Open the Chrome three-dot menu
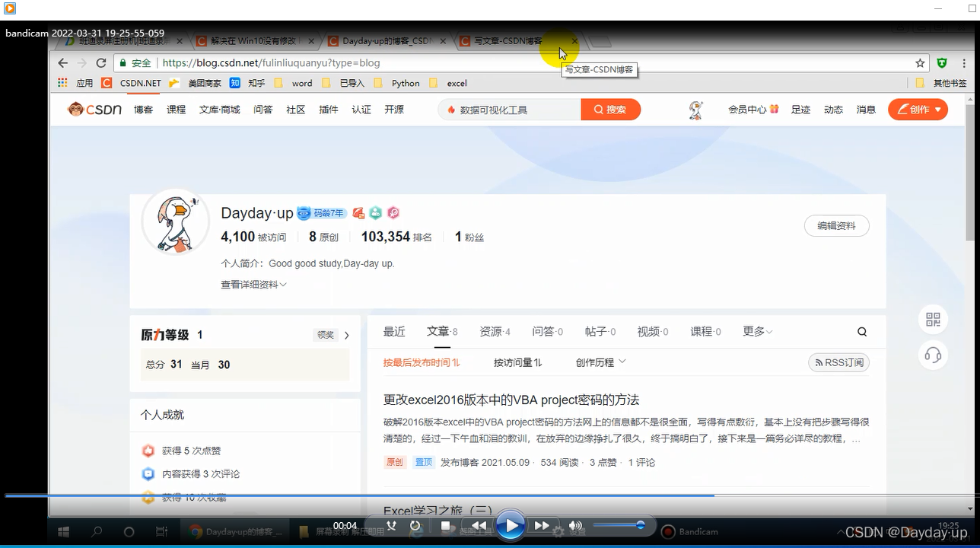Screen dimensions: 980x548 point(963,63)
